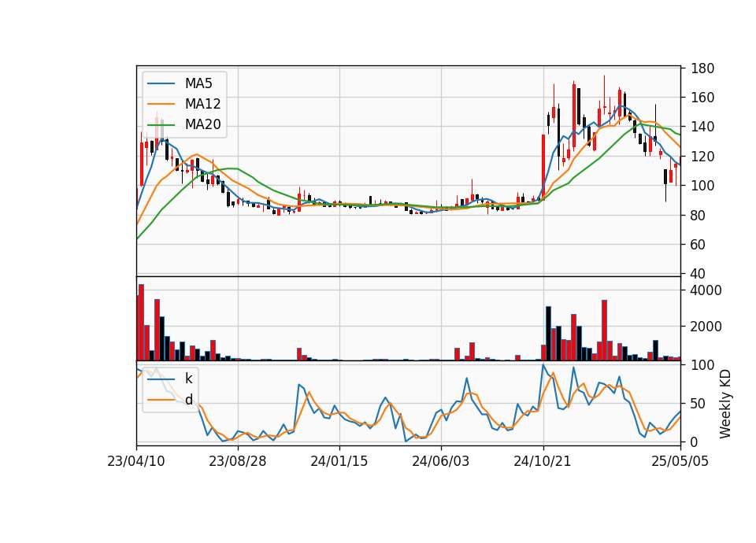
Task: Click the Weekly KD axis label
Action: 725,404
